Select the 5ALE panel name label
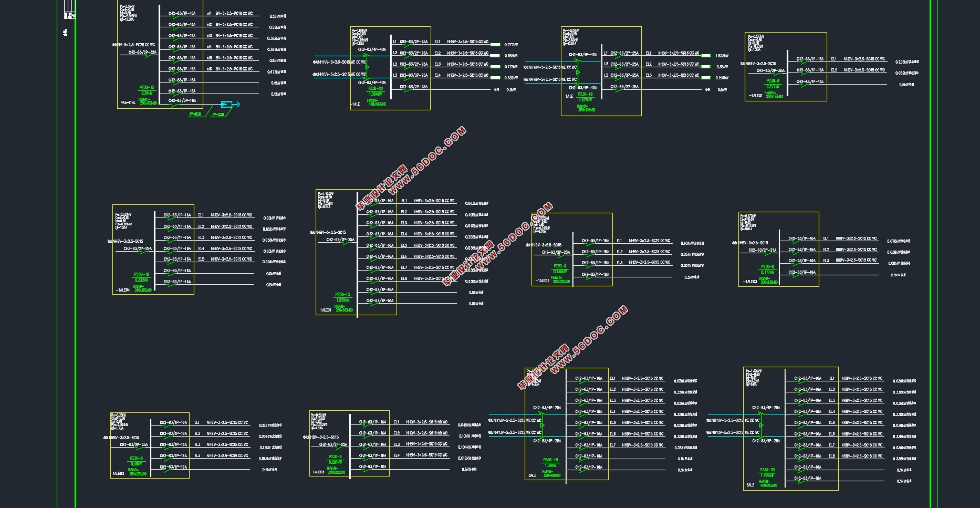 pos(750,485)
